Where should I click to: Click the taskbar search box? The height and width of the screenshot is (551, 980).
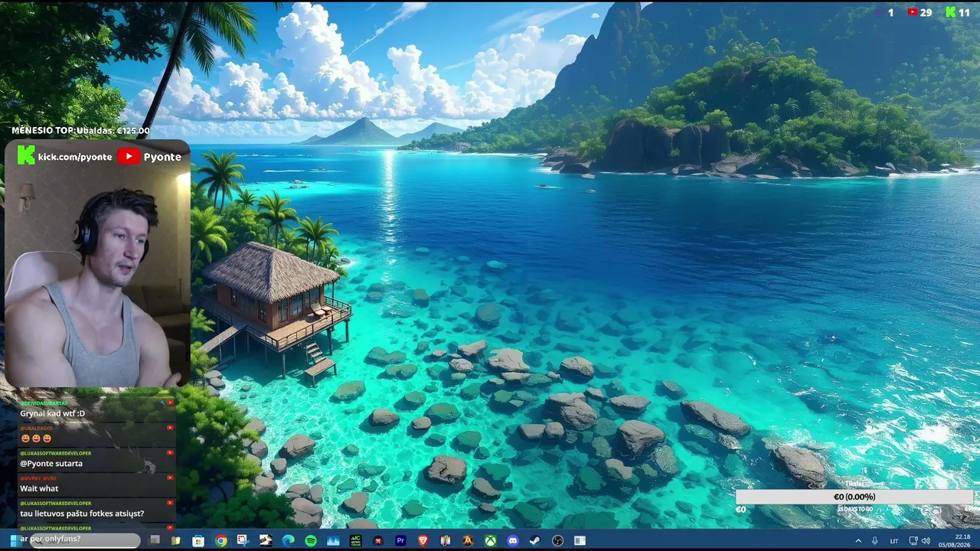click(86, 540)
